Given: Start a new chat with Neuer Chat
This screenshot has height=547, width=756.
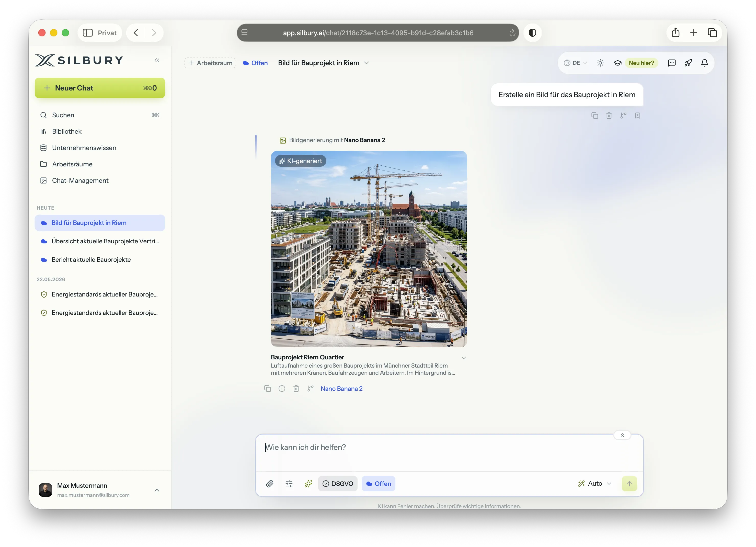Looking at the screenshot, I should (x=100, y=88).
